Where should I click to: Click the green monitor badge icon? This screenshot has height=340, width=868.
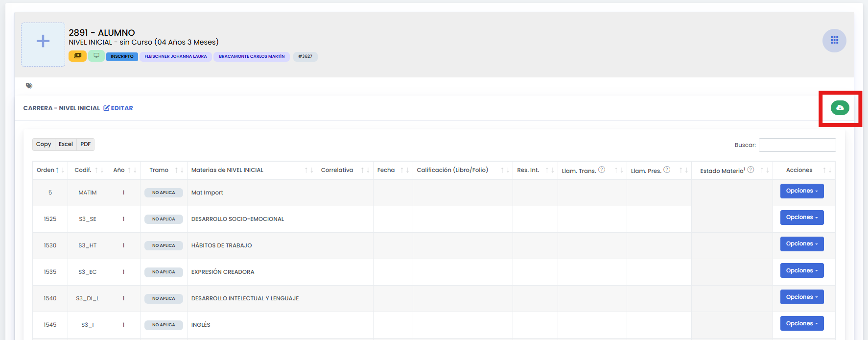(x=96, y=56)
